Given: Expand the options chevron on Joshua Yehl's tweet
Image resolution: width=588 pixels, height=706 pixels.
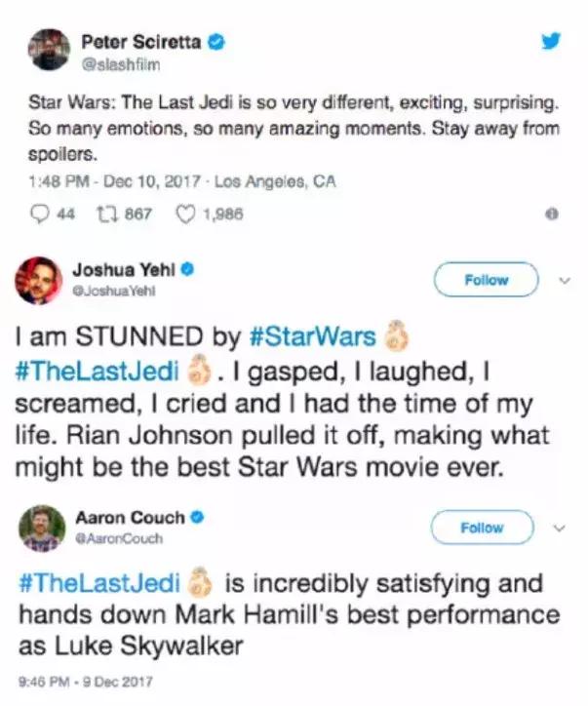Looking at the screenshot, I should [x=561, y=279].
